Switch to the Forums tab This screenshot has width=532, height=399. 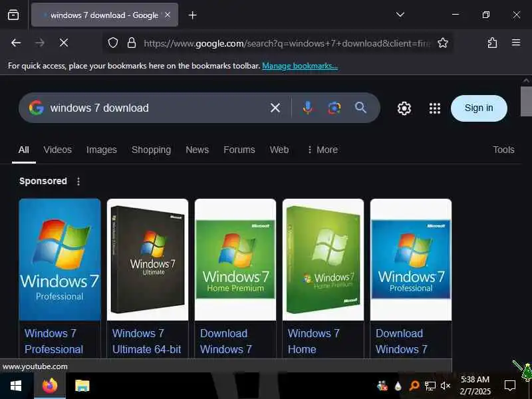pos(239,150)
